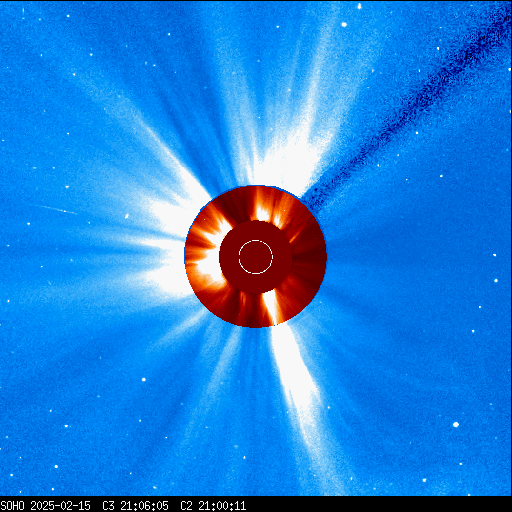Click the dark C2 region right of occulter
Image resolution: width=512 pixels, height=512 pixels.
pyautogui.click(x=308, y=257)
